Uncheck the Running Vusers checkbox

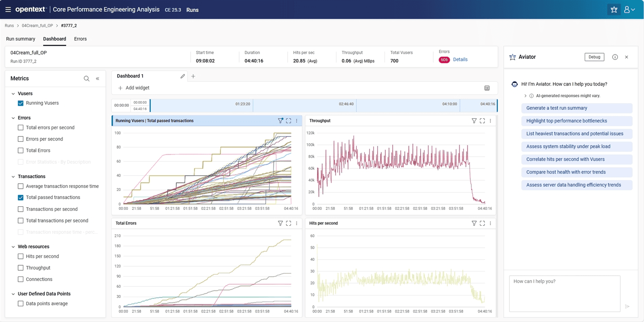tap(21, 103)
